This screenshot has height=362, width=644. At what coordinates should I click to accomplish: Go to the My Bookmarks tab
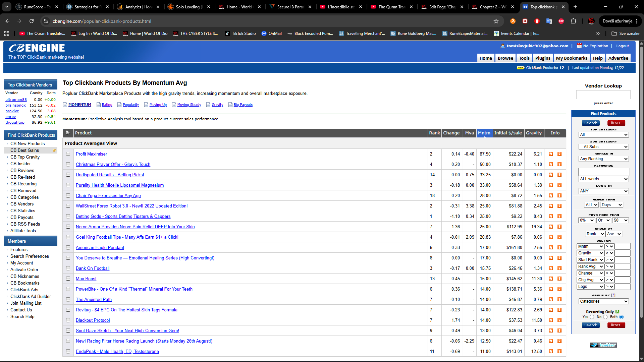tap(572, 58)
